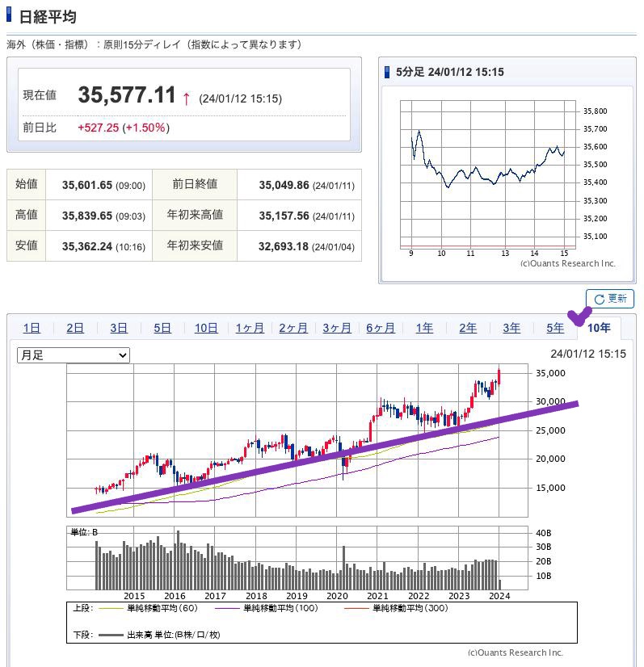644x667 pixels.
Task: Click the 更新 refresh button
Action: pos(609,299)
